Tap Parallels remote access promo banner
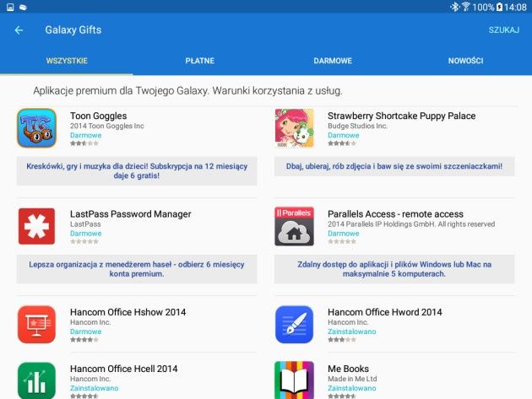 394,269
